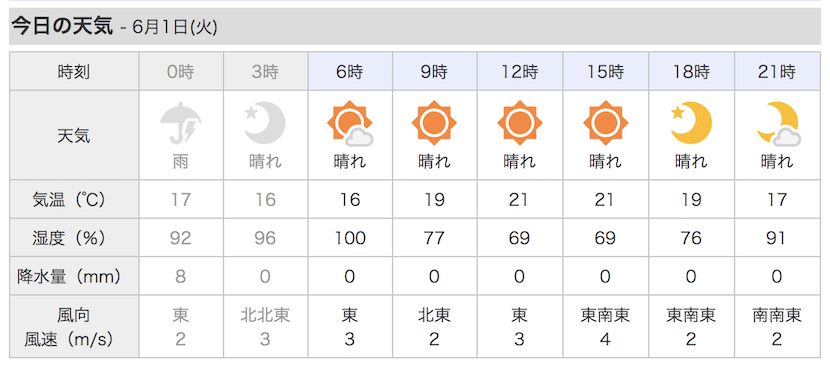Viewport: 830px width, 366px height.
Task: Click the sun icon at 9時
Action: 434,123
